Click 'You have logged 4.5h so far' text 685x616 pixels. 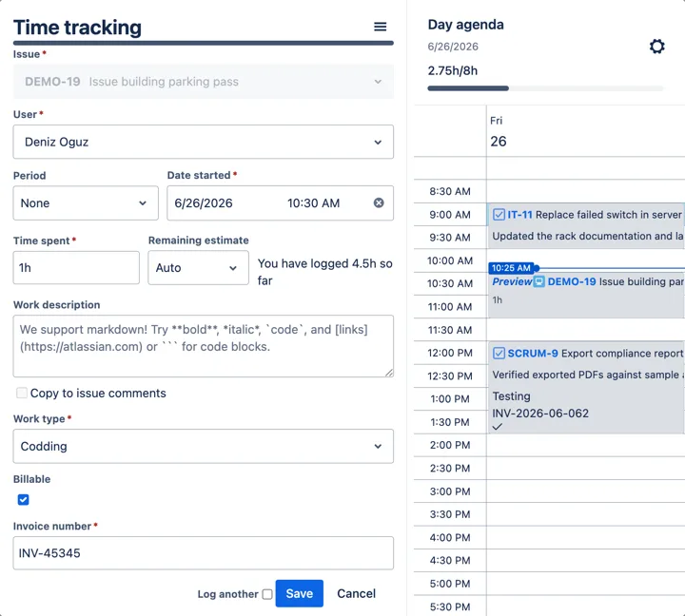coord(324,272)
